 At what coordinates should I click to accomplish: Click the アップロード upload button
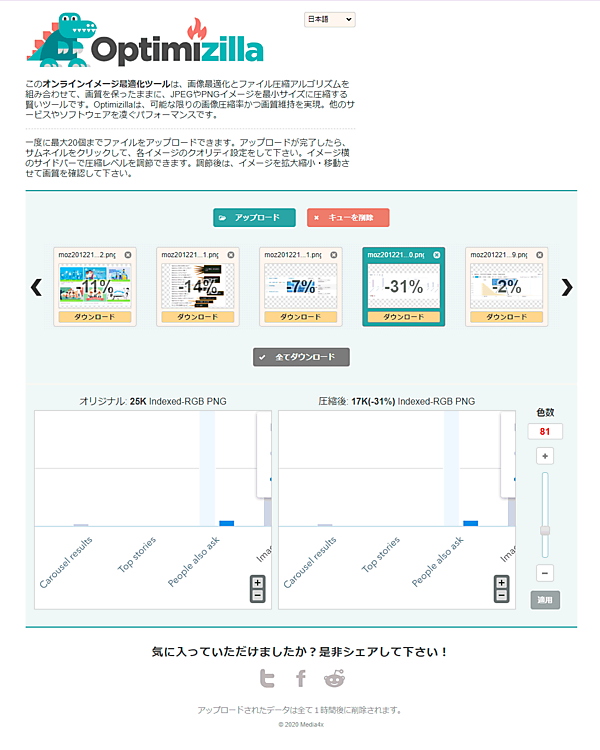[x=254, y=218]
